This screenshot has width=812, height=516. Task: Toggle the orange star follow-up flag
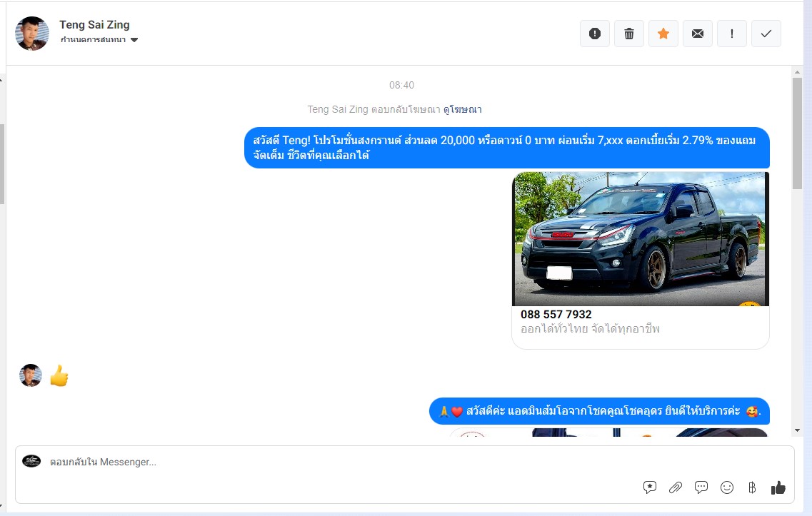point(663,34)
